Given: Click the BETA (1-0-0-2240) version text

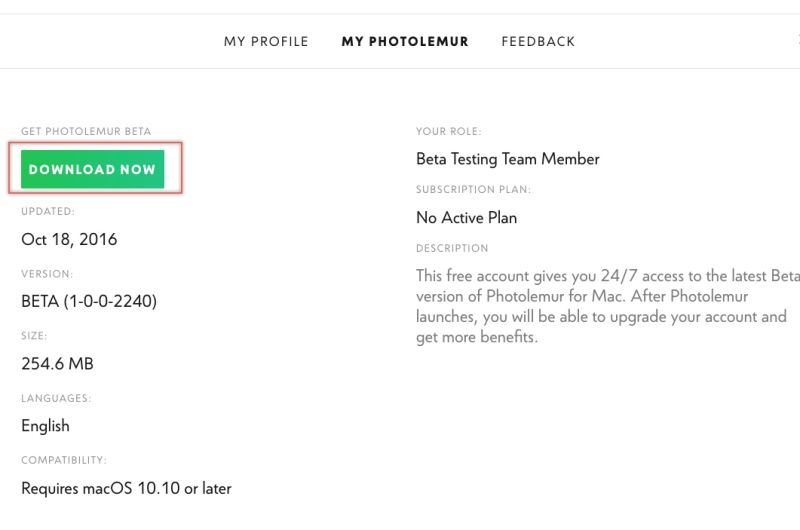Looking at the screenshot, I should click(x=89, y=301).
